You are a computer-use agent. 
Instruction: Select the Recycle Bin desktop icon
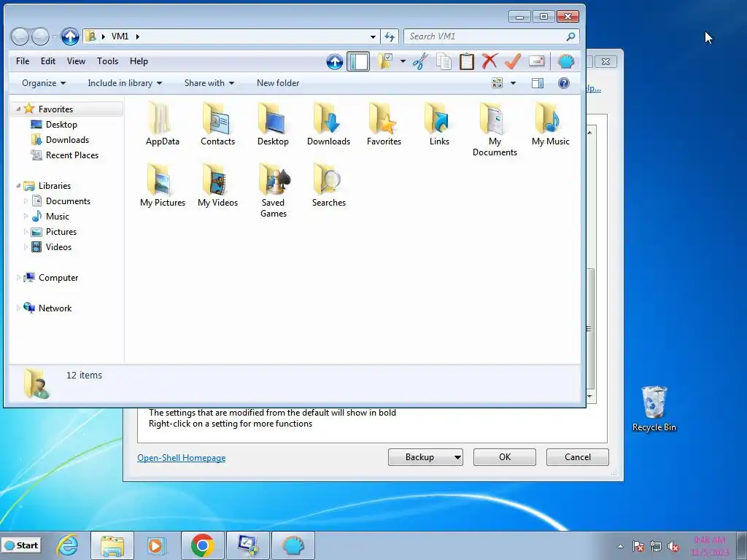[654, 408]
